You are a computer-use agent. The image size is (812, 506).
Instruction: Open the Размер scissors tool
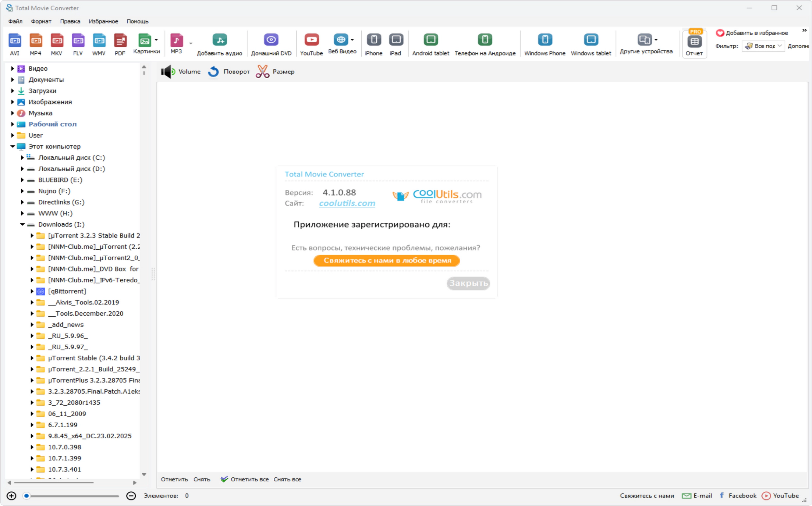click(275, 72)
